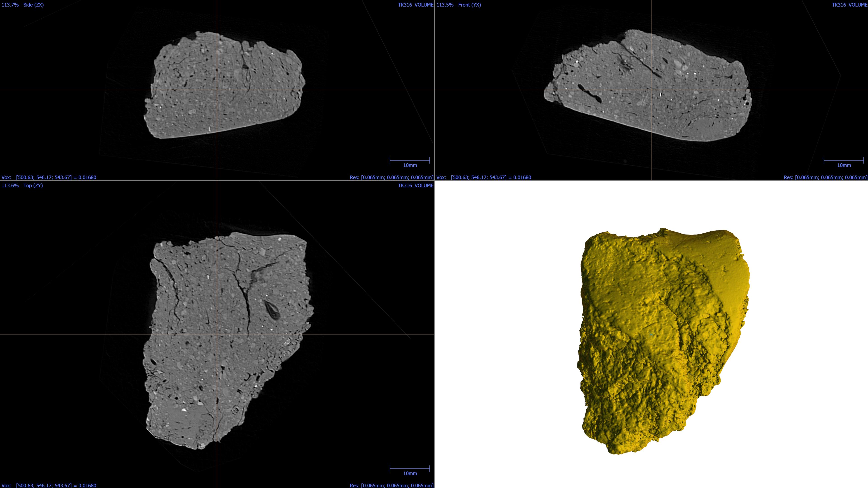Click the 113.5% zoom label in Front view
868x488 pixels.
[445, 5]
